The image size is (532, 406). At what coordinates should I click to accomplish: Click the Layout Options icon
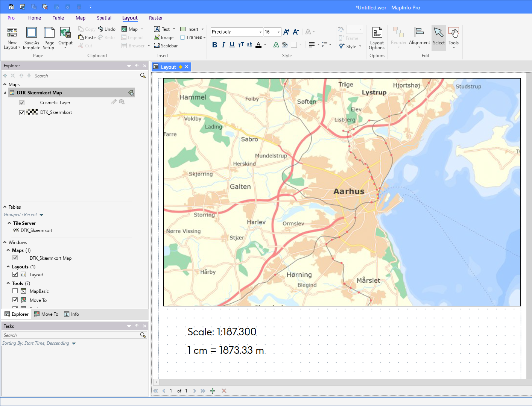377,37
